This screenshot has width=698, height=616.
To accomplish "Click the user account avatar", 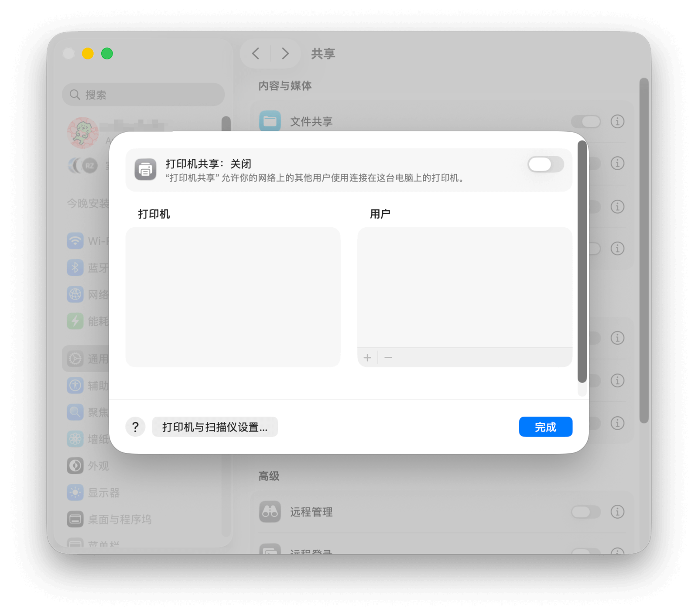I will tap(82, 133).
